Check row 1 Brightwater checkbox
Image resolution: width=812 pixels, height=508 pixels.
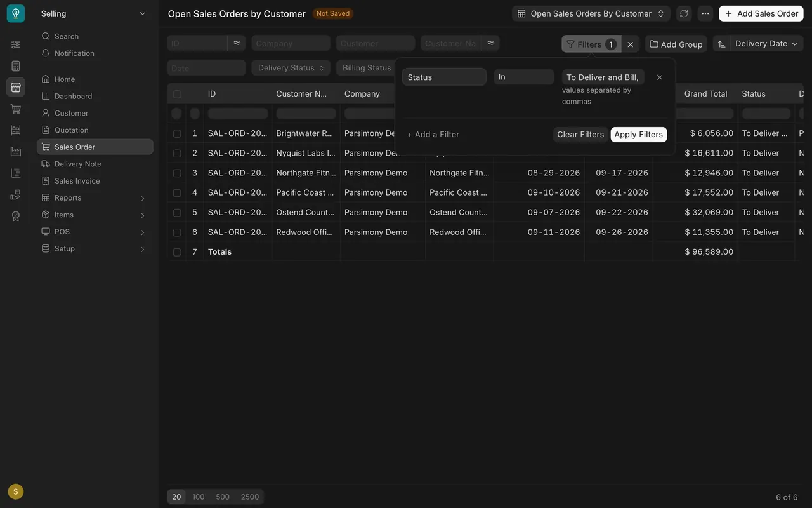click(177, 133)
